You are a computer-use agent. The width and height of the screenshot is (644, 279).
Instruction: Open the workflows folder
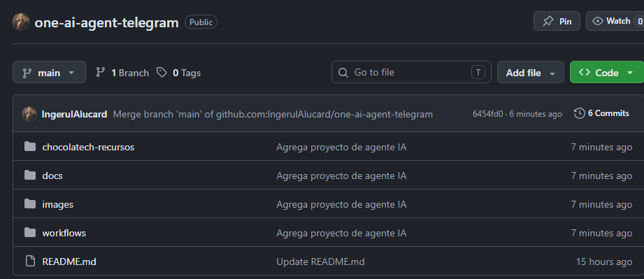(64, 233)
